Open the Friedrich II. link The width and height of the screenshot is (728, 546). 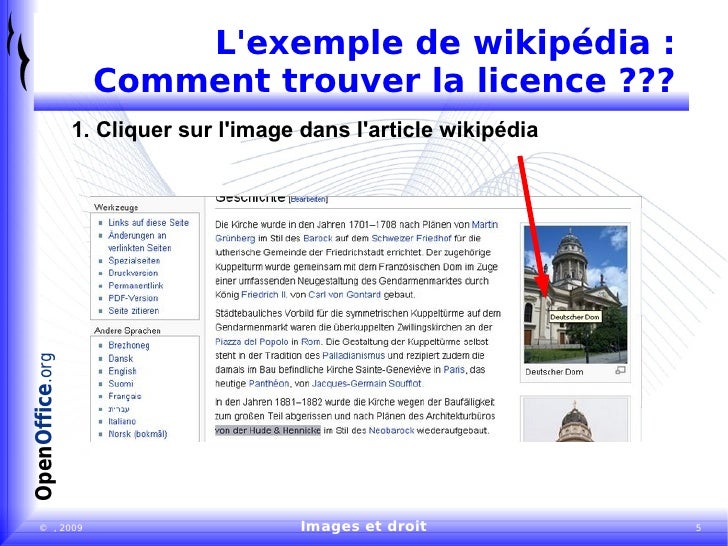[264, 295]
